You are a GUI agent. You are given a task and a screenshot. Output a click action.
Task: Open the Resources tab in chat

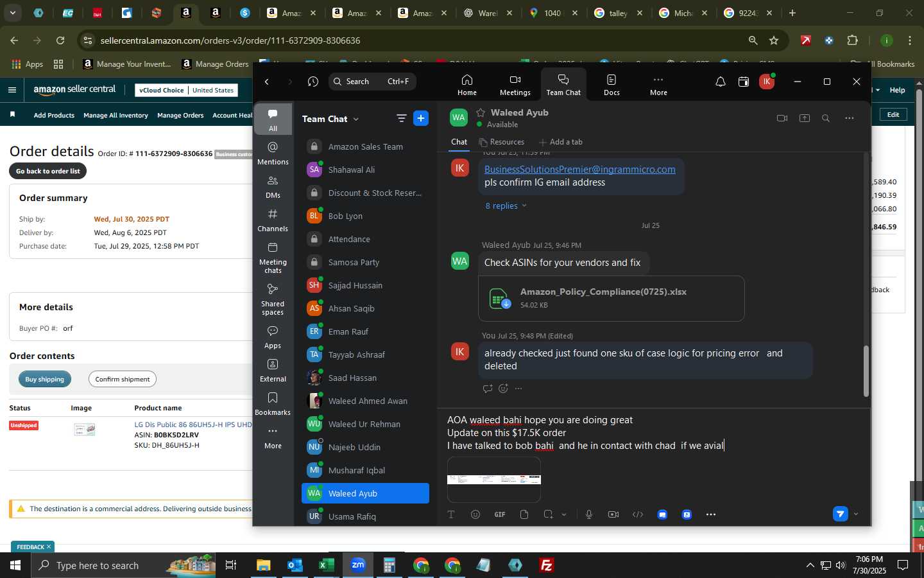[x=502, y=142]
